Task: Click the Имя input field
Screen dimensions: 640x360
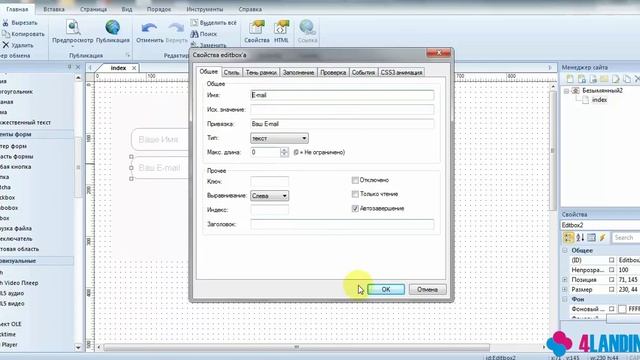Action: pyautogui.click(x=342, y=95)
